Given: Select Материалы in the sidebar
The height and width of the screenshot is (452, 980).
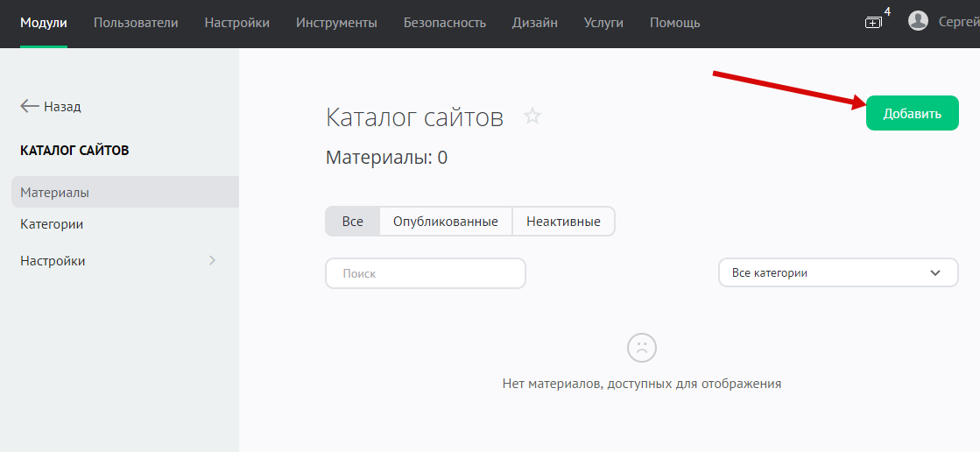Looking at the screenshot, I should click(x=55, y=192).
